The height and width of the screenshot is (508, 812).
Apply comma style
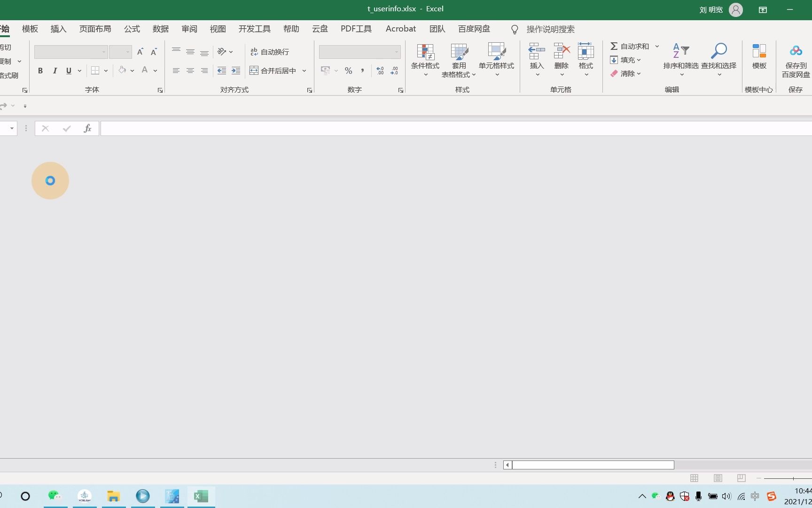[x=362, y=71]
